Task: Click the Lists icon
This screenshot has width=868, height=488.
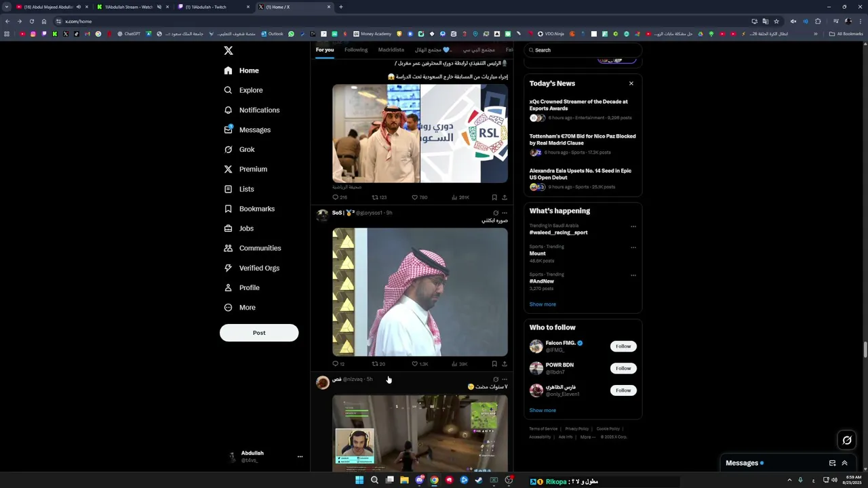Action: 228,189
